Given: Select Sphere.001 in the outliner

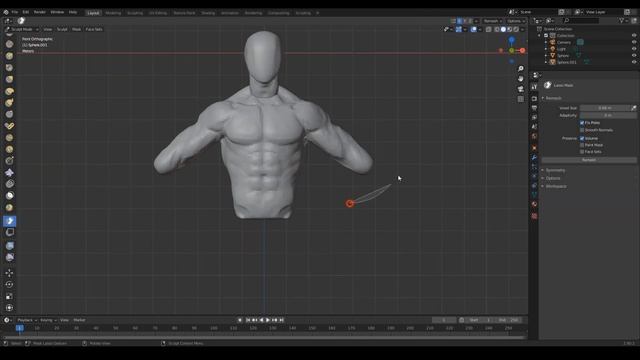Looking at the screenshot, I should point(567,62).
